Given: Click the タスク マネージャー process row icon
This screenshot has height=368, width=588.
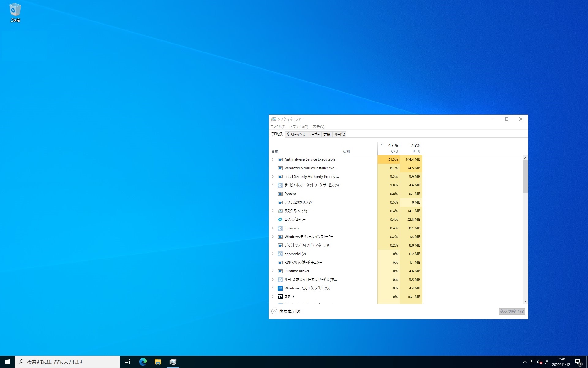Looking at the screenshot, I should click(280, 211).
